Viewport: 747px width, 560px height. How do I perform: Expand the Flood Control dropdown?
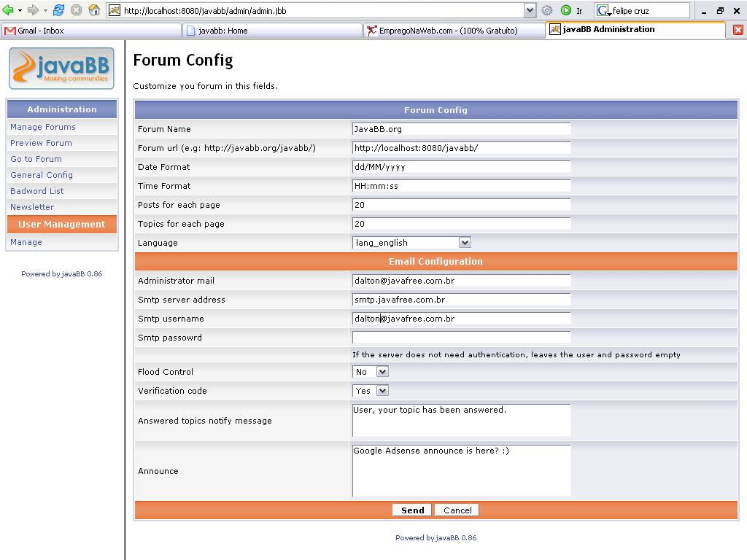click(382, 372)
